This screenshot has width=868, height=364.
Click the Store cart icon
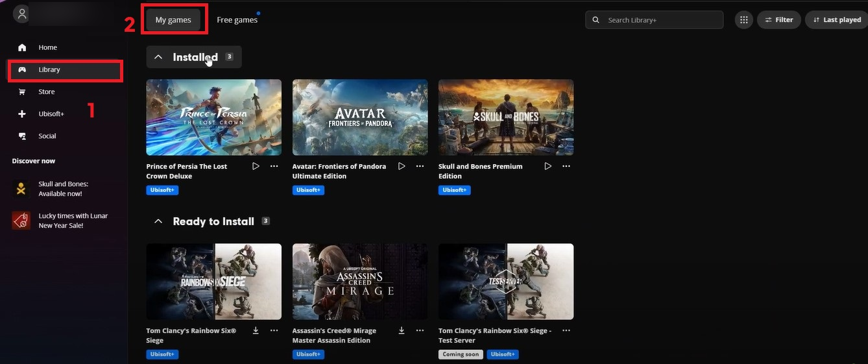click(22, 91)
